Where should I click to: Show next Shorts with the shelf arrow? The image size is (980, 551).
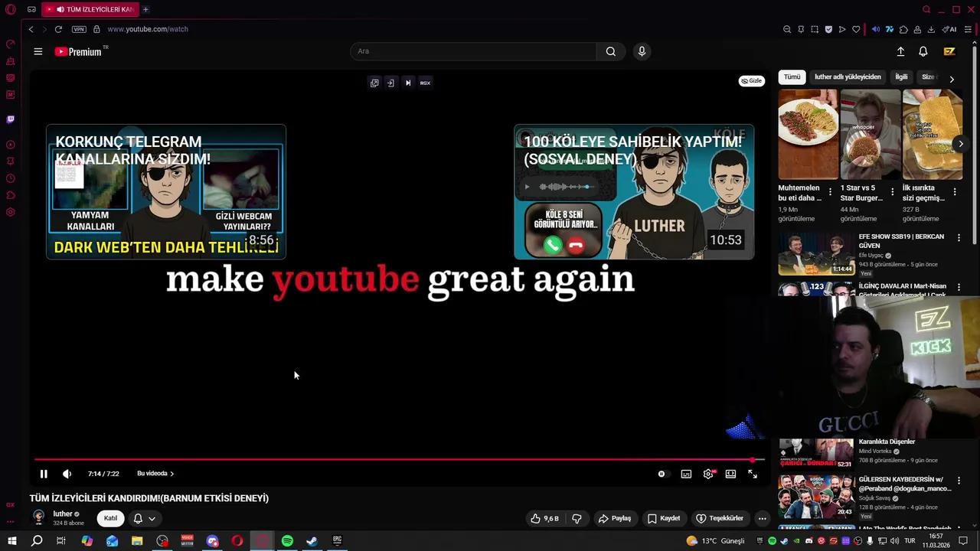point(960,144)
